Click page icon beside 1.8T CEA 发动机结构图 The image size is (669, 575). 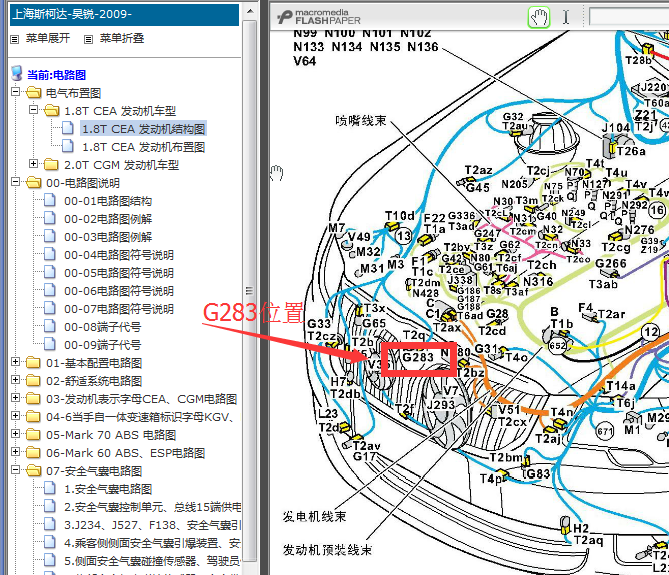tap(67, 128)
